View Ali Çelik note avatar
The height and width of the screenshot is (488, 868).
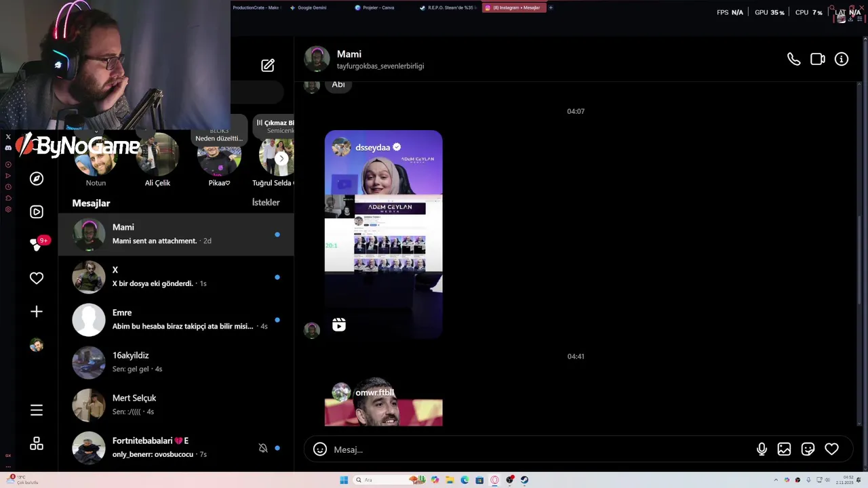pos(157,156)
